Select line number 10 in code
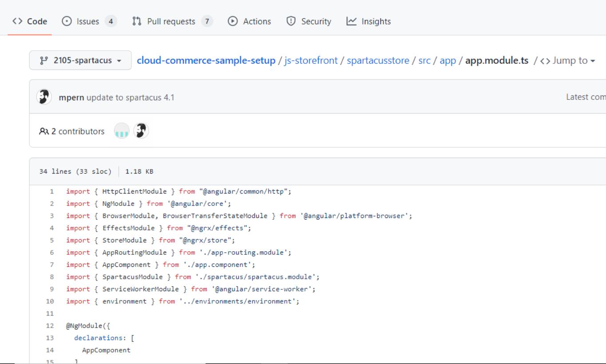This screenshot has height=364, width=606. (49, 301)
